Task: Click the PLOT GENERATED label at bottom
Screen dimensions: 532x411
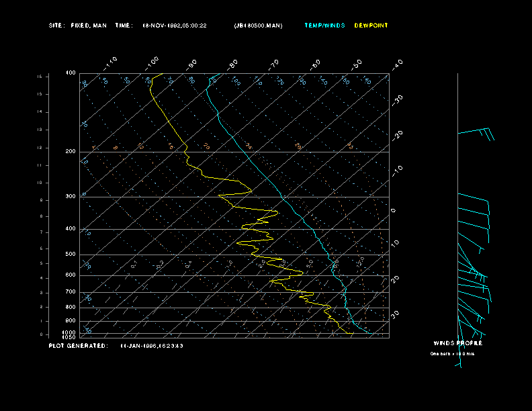Action: (x=78, y=346)
